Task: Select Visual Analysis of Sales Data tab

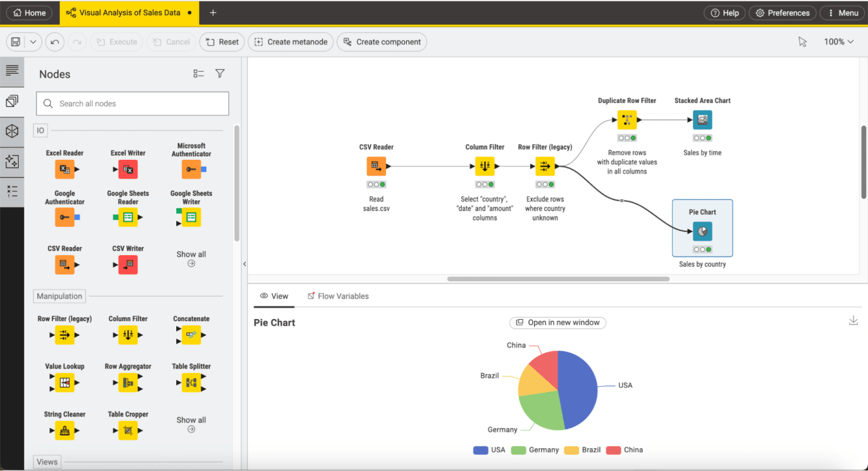Action: tap(129, 12)
